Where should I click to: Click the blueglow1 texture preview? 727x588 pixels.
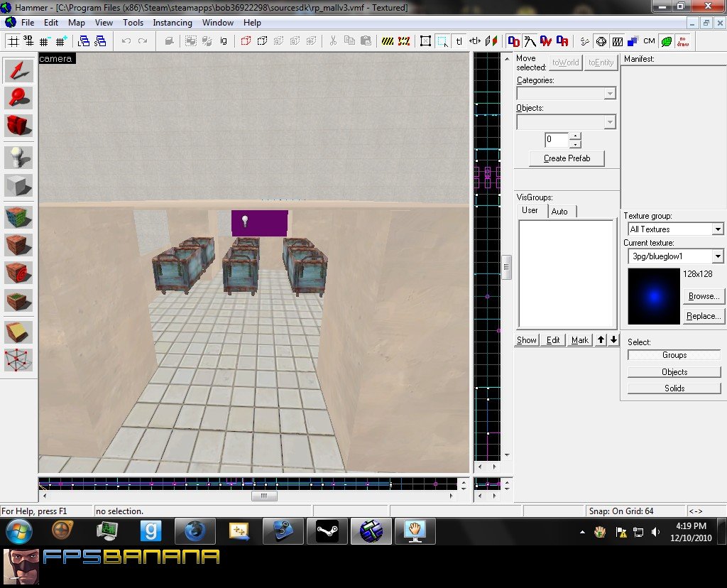pos(654,296)
